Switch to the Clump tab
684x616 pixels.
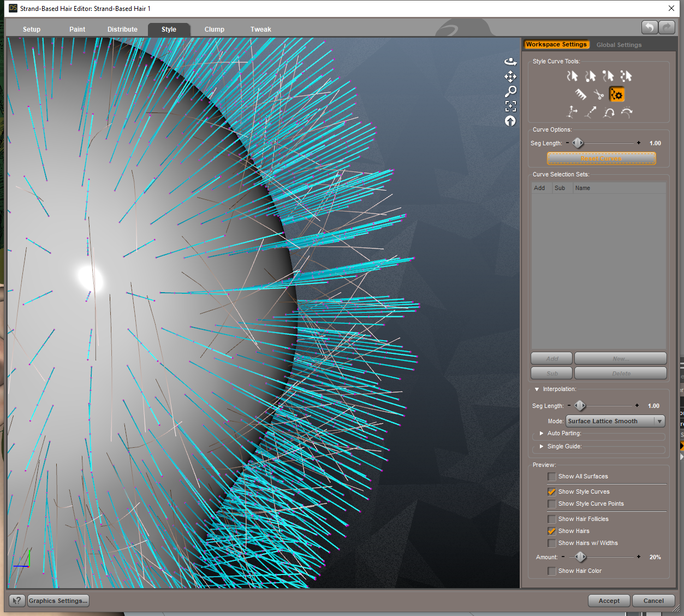click(215, 29)
